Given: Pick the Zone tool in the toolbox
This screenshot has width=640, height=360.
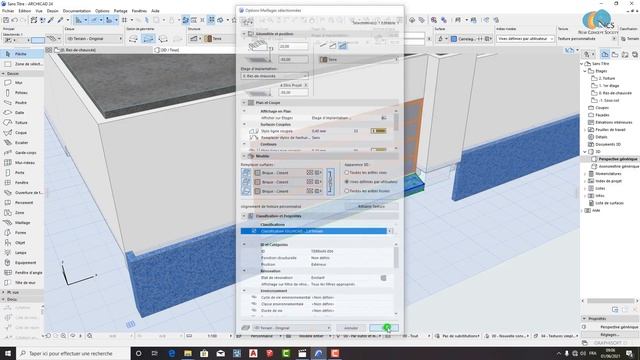Looking at the screenshot, I should coord(22,213).
